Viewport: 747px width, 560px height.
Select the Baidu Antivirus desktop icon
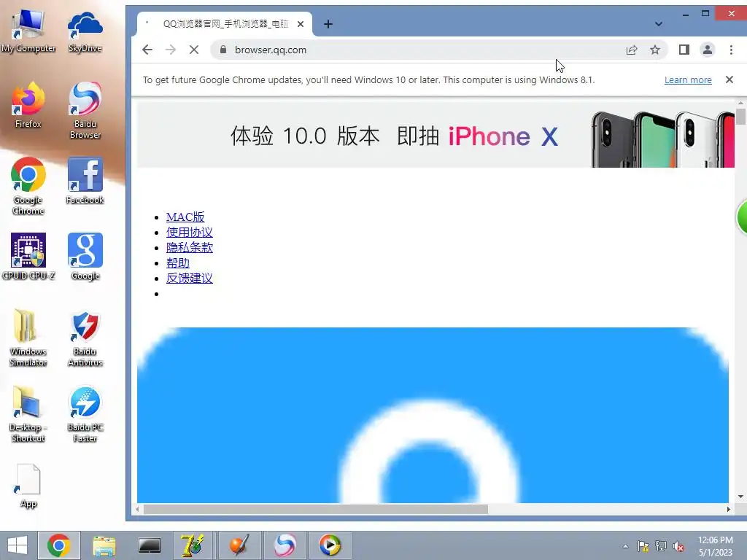click(x=85, y=338)
